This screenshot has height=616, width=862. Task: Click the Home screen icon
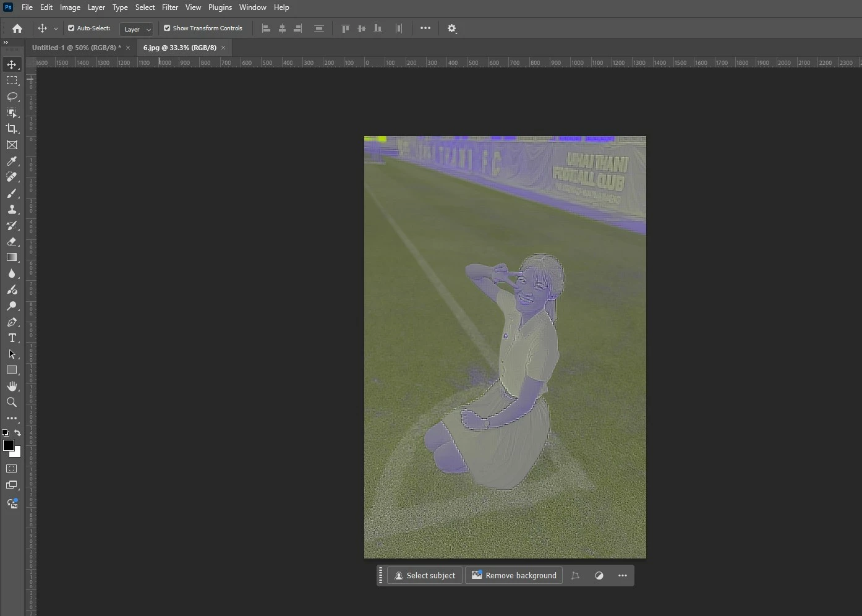tap(17, 28)
